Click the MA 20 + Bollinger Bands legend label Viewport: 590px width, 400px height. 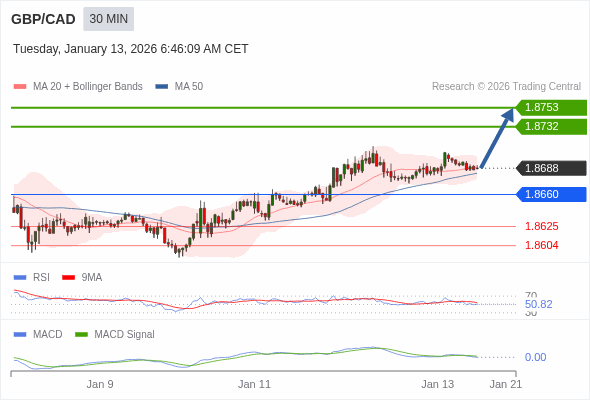88,87
